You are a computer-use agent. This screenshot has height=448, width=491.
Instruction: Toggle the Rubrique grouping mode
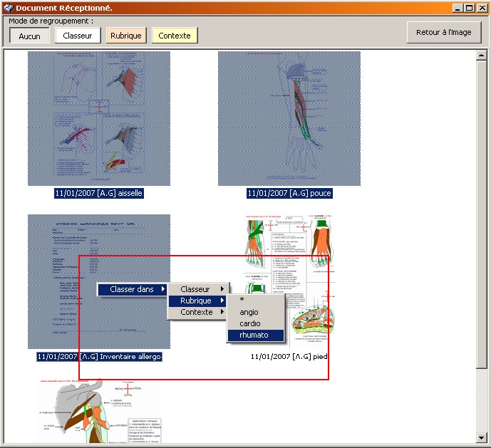[x=126, y=36]
